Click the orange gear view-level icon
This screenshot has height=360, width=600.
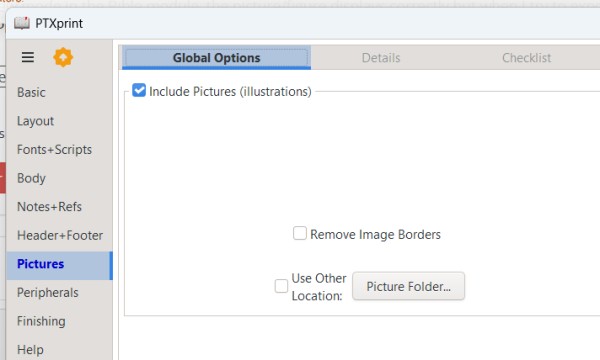tap(63, 57)
